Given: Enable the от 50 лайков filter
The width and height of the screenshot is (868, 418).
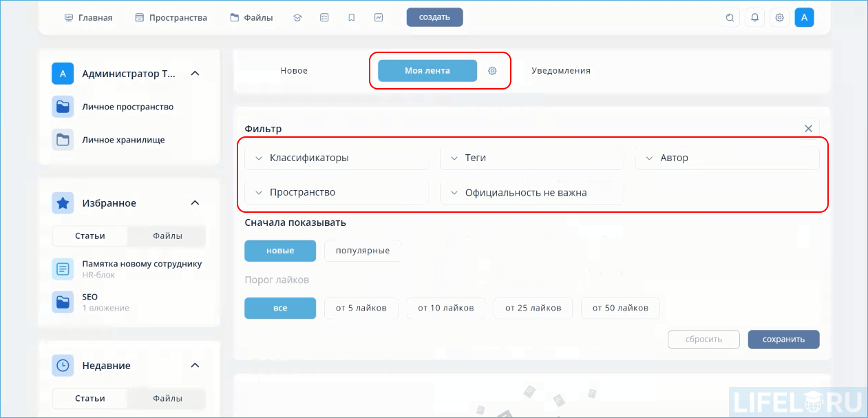Looking at the screenshot, I should point(620,308).
